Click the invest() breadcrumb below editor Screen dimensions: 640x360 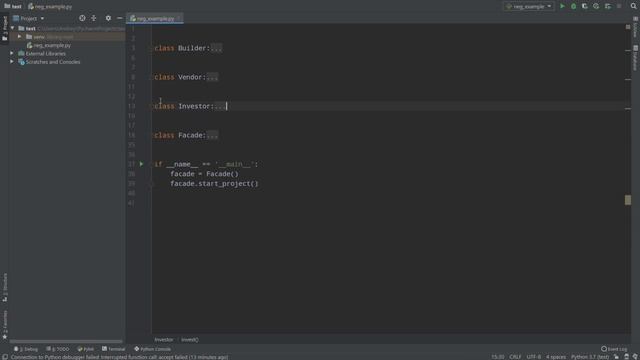(x=189, y=340)
